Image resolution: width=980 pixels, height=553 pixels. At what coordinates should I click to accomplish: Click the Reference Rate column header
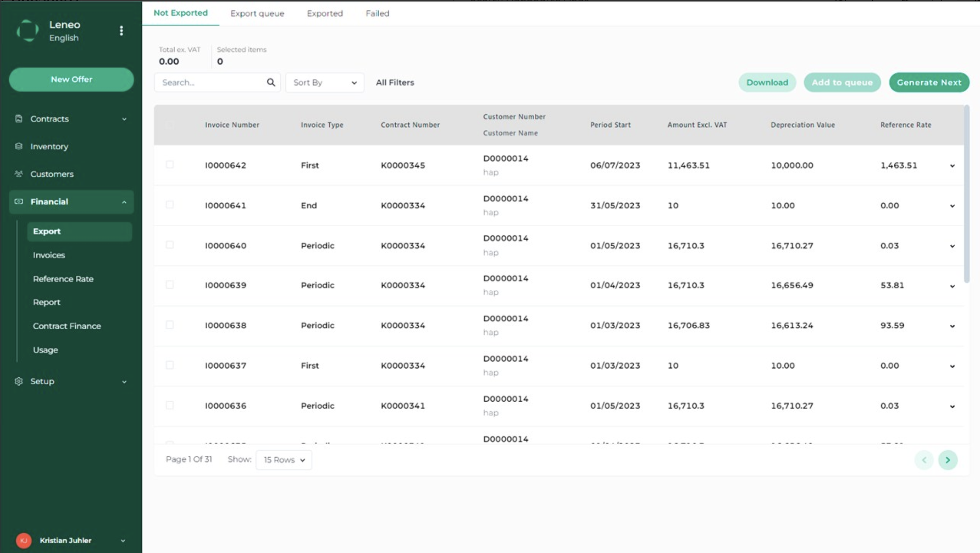pos(906,125)
